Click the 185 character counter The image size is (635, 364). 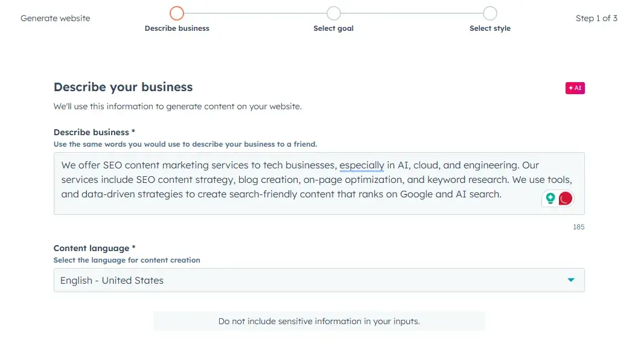(x=578, y=227)
